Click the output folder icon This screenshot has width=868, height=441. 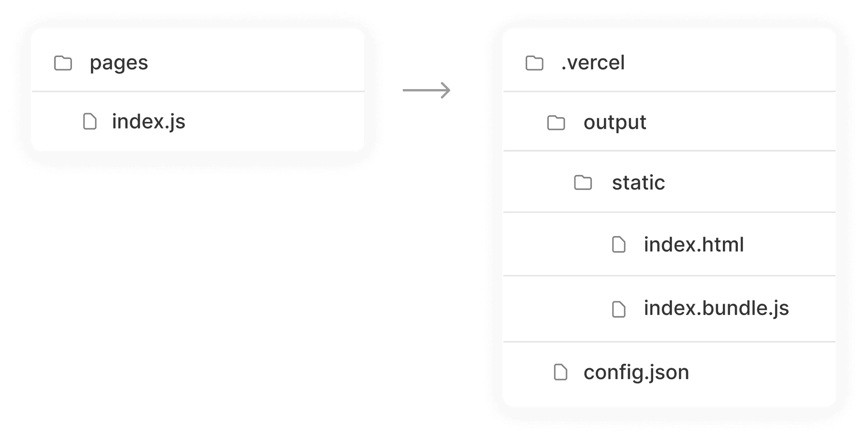click(556, 123)
